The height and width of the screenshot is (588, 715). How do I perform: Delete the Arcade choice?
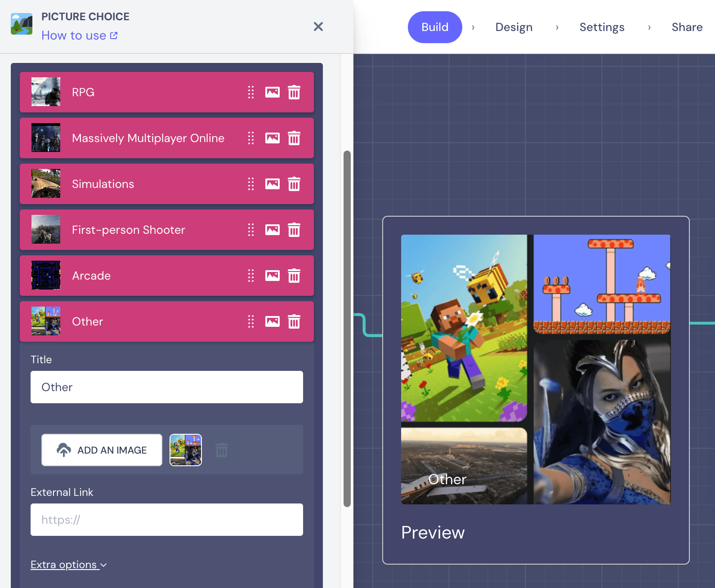(294, 276)
